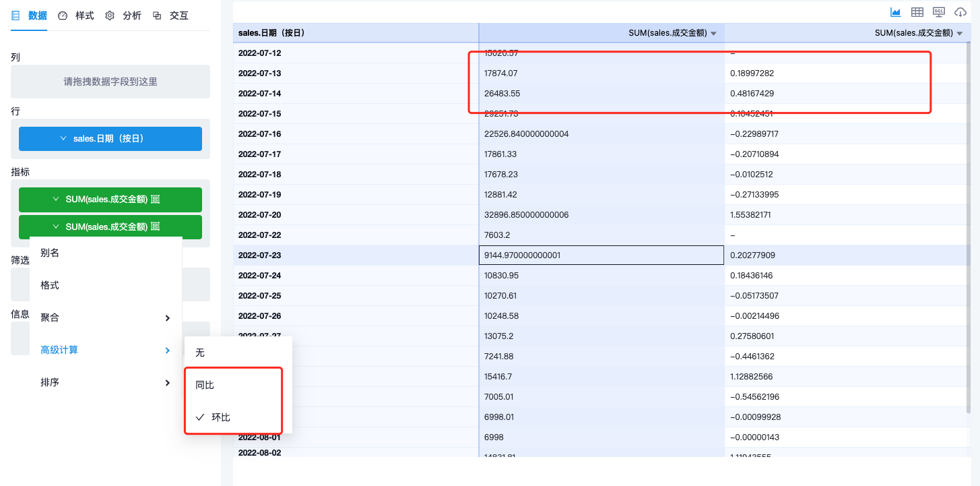Click the cell −0.05173507

pos(848,296)
